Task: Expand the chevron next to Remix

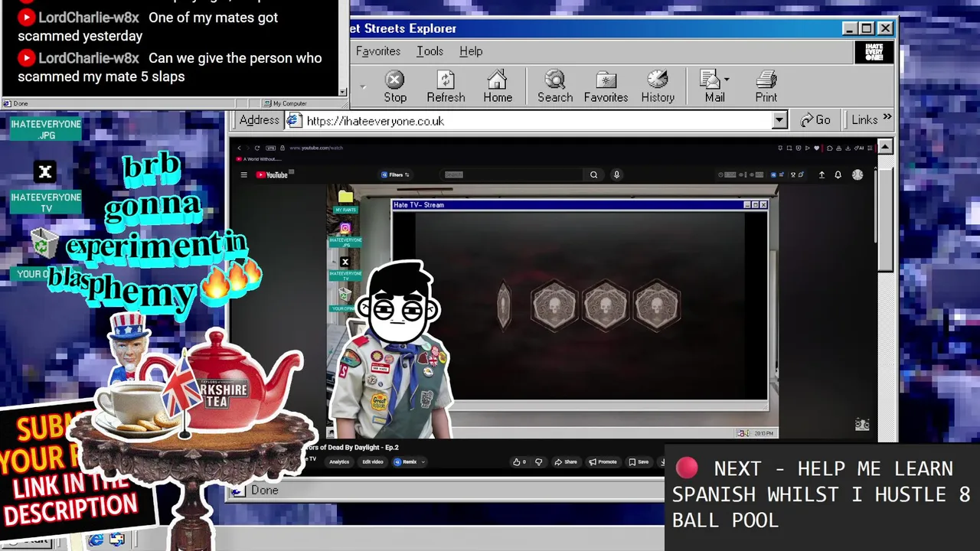Action: coord(423,462)
